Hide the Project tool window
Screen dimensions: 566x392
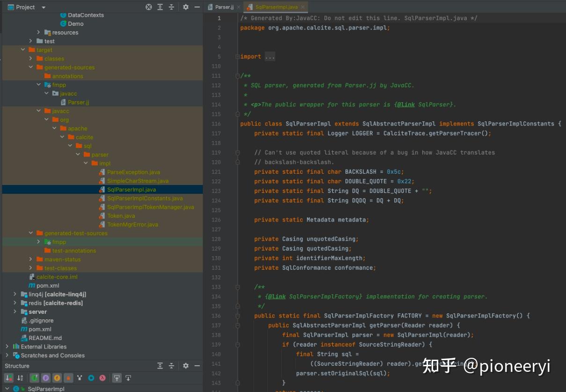[x=197, y=7]
